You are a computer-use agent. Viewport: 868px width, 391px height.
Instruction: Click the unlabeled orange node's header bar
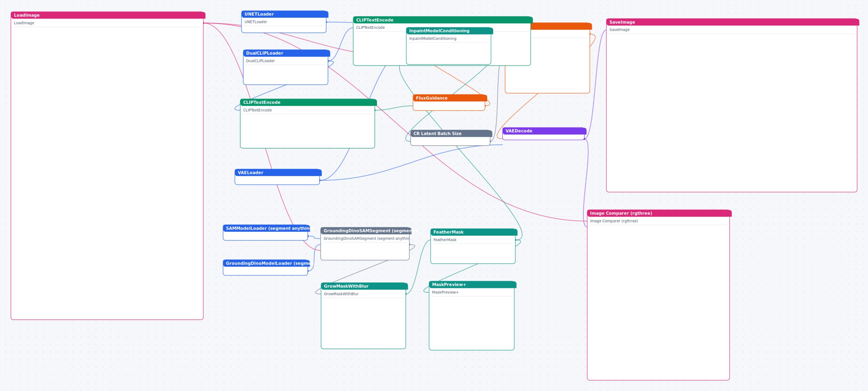tap(561, 26)
